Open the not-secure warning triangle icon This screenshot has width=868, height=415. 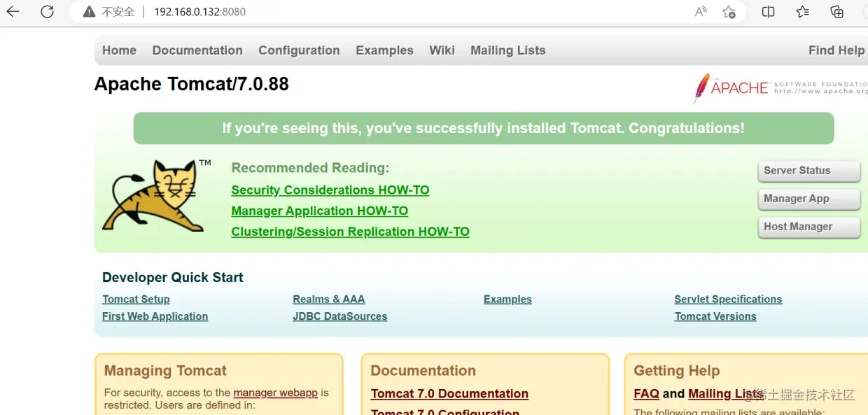point(88,12)
